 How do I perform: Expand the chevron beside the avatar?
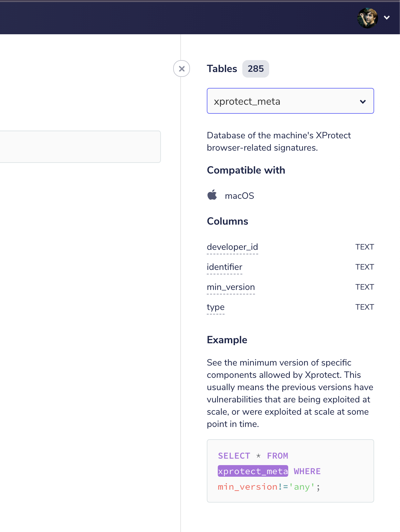point(387,18)
